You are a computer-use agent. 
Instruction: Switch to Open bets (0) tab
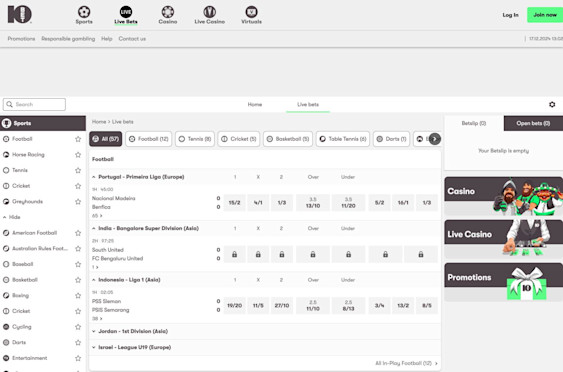pyautogui.click(x=533, y=123)
